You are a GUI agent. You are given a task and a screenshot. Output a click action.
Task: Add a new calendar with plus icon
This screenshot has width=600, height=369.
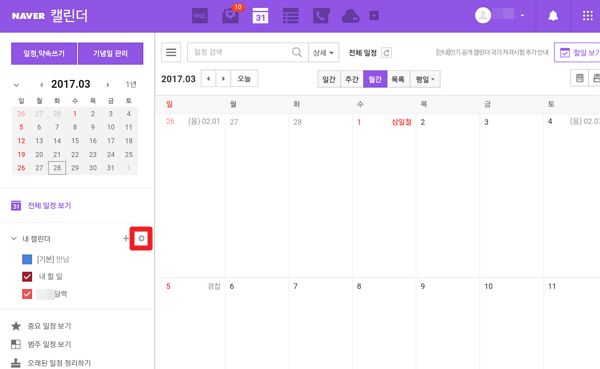point(126,238)
